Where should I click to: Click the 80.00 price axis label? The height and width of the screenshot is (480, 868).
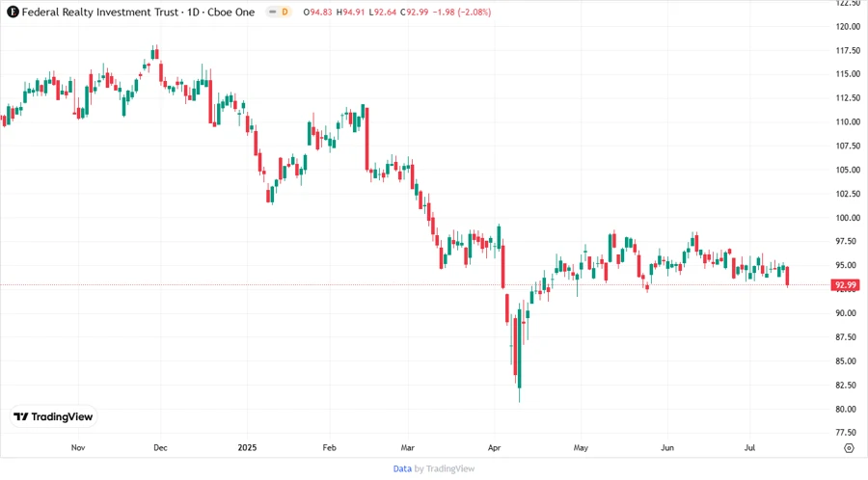coord(848,410)
